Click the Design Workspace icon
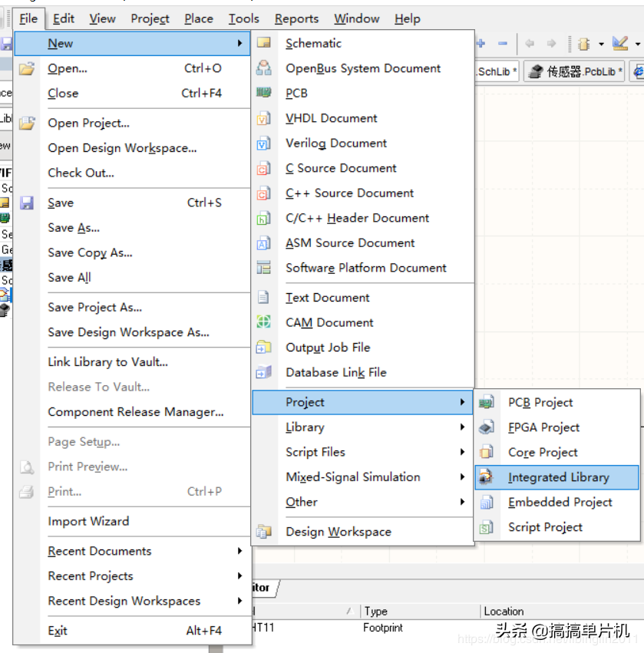Image resolution: width=644 pixels, height=653 pixels. (x=264, y=532)
